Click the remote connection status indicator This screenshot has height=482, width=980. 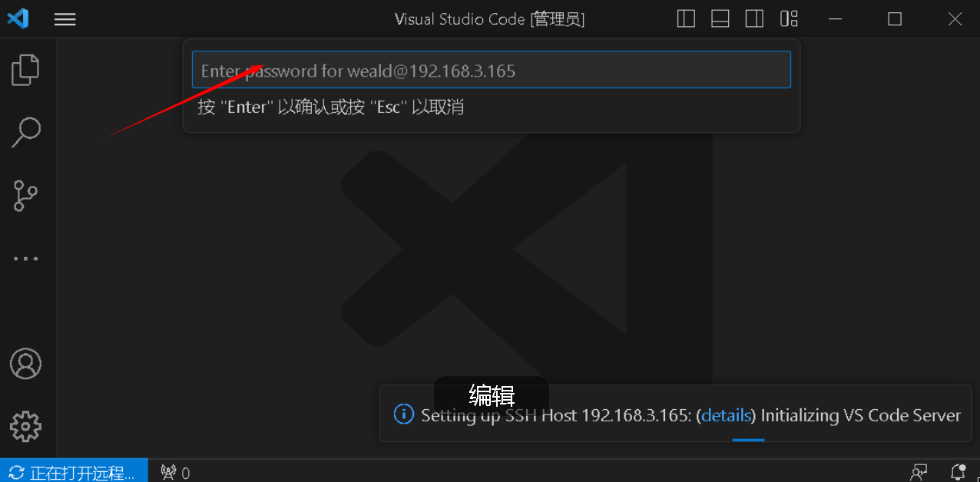(74, 471)
